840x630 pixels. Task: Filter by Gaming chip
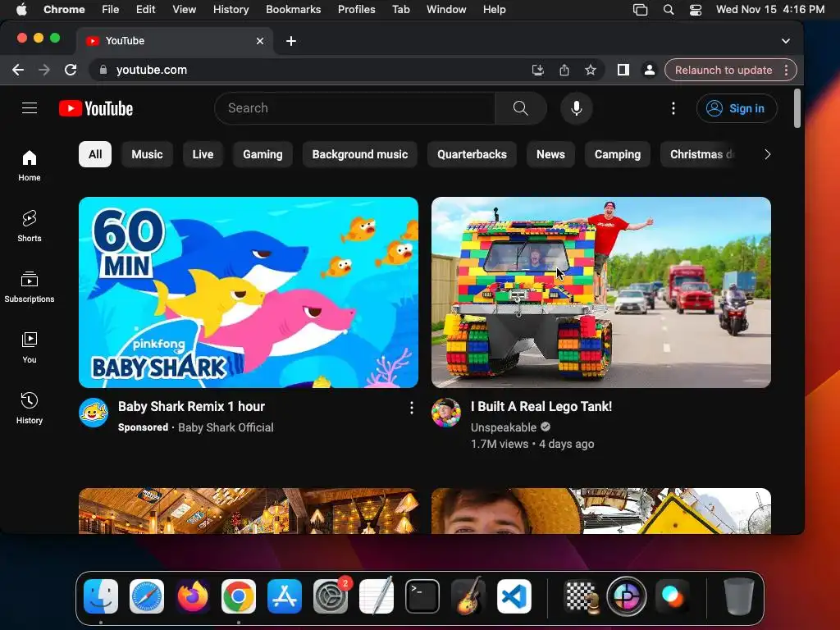click(262, 154)
